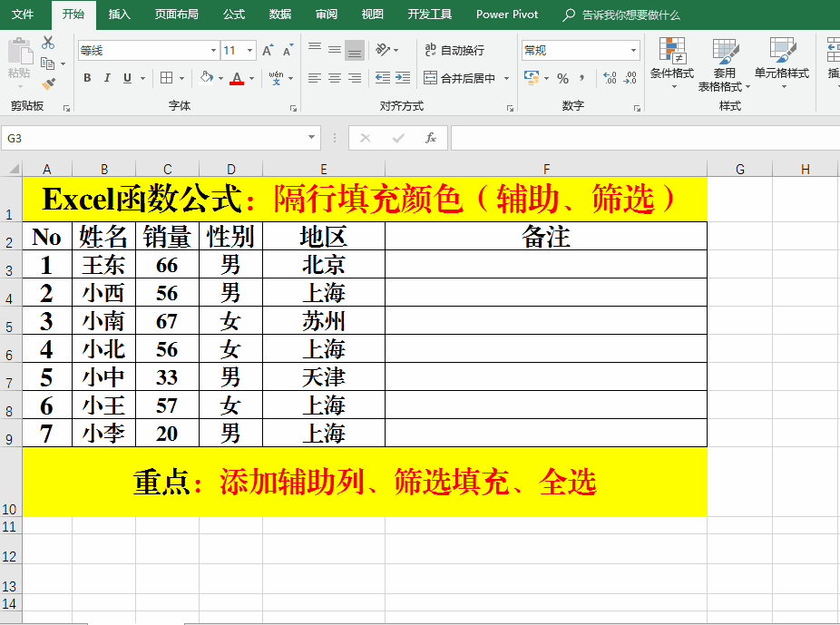Click the Italic formatting icon

click(108, 77)
